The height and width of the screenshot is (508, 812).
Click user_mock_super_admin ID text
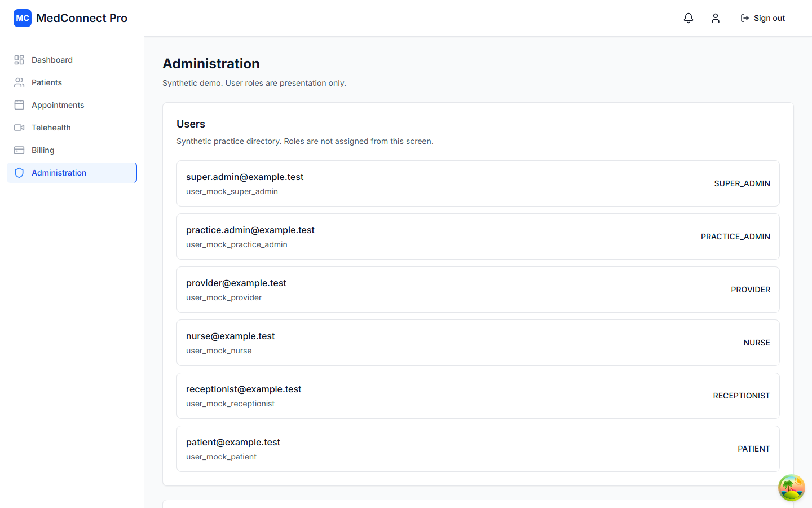pyautogui.click(x=232, y=191)
